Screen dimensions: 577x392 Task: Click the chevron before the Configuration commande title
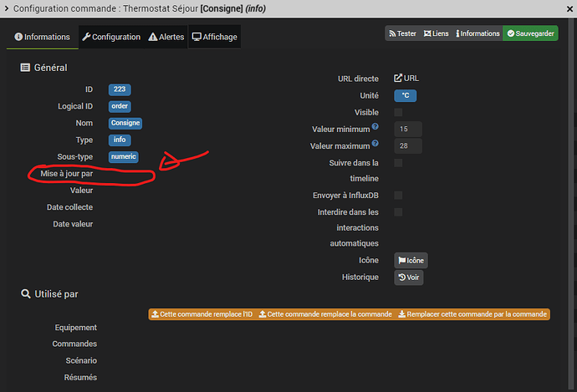tap(6, 8)
